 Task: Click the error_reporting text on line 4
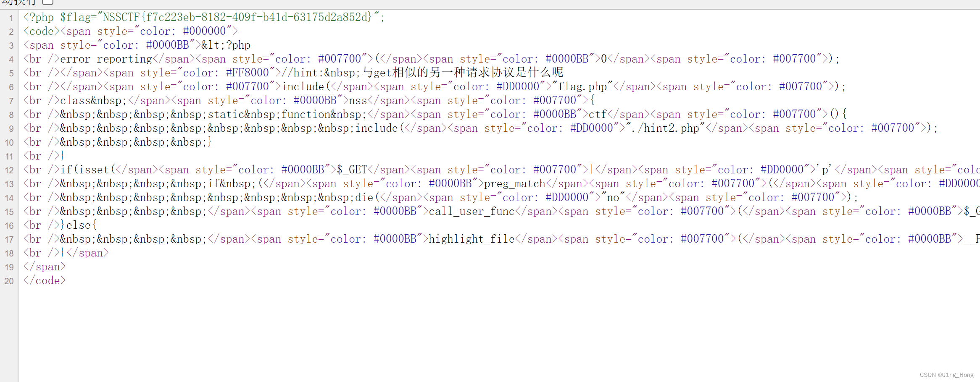pyautogui.click(x=105, y=59)
